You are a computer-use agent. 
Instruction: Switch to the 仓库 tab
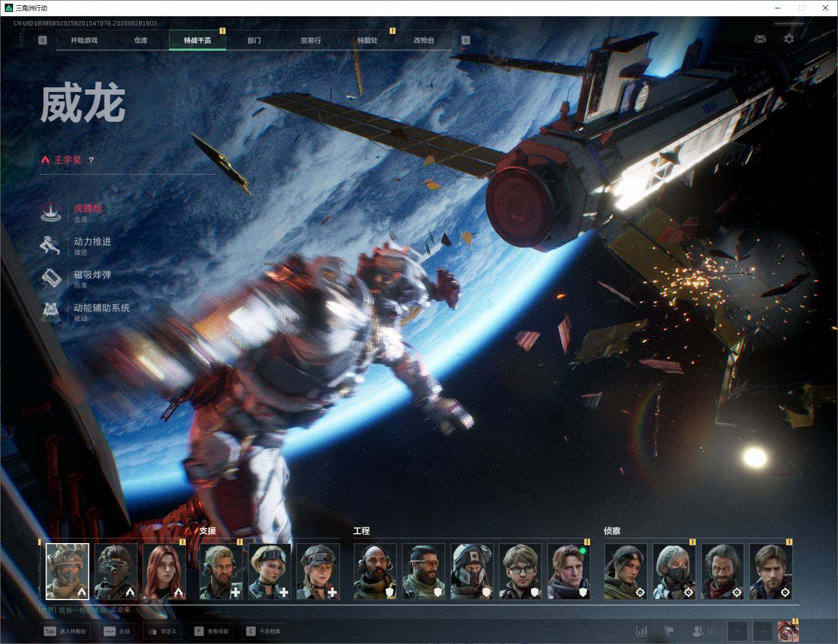click(141, 40)
